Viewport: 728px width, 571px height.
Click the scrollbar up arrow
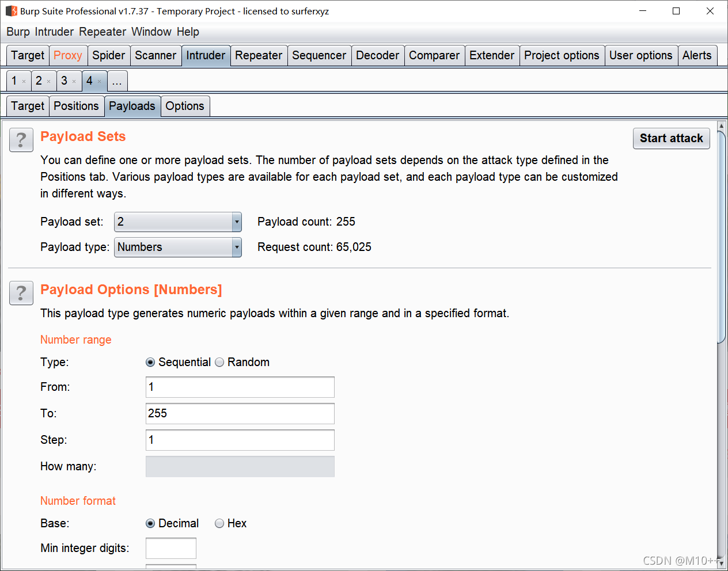721,125
